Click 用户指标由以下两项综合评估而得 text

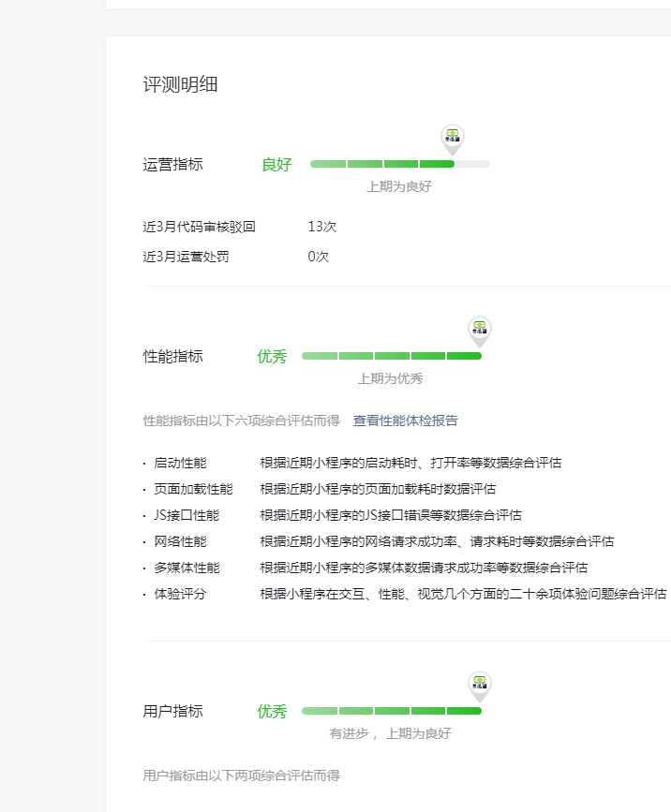point(242,775)
